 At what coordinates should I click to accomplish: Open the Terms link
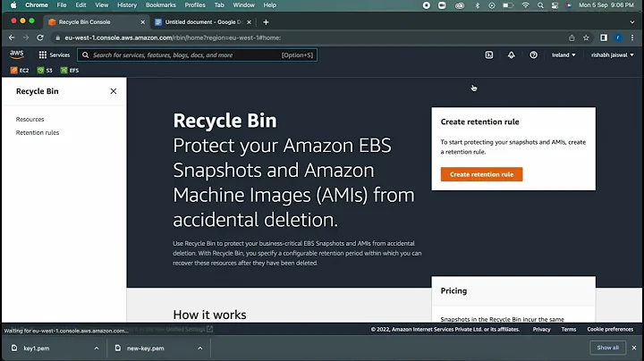[x=569, y=329]
